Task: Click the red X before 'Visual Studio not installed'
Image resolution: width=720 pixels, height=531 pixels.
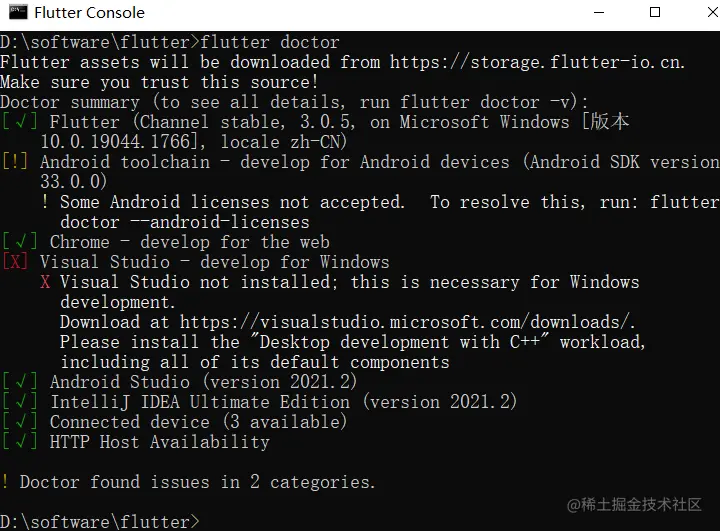Action: coord(45,282)
